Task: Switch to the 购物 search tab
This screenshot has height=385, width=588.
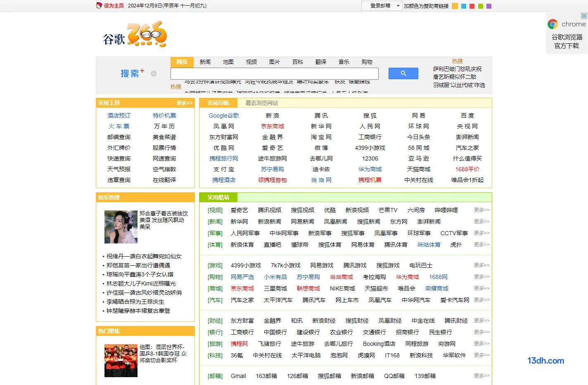Action: (x=367, y=62)
